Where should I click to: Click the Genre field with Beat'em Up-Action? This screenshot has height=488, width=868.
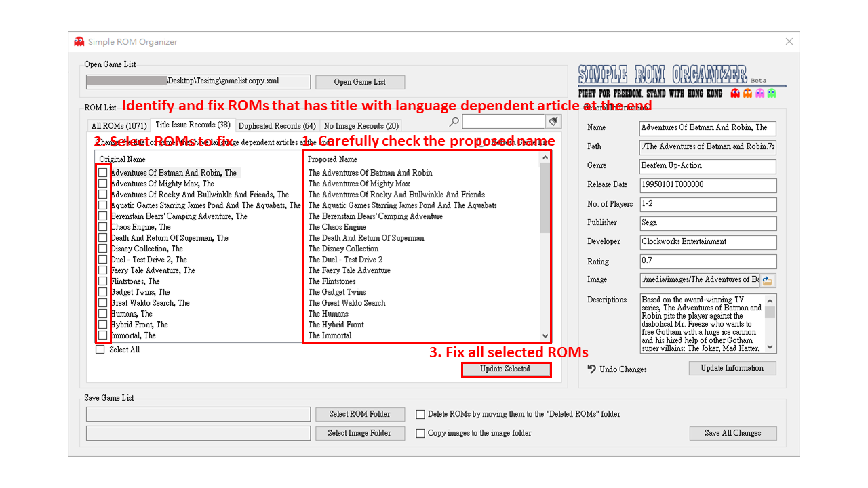point(707,165)
